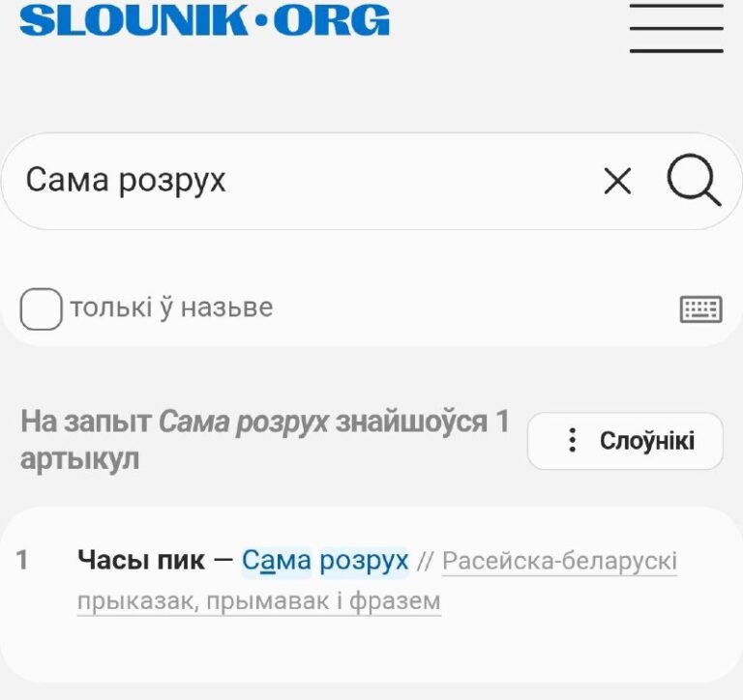Clear the search text with the X icon
Image resolution: width=743 pixels, height=700 pixels.
click(x=617, y=181)
